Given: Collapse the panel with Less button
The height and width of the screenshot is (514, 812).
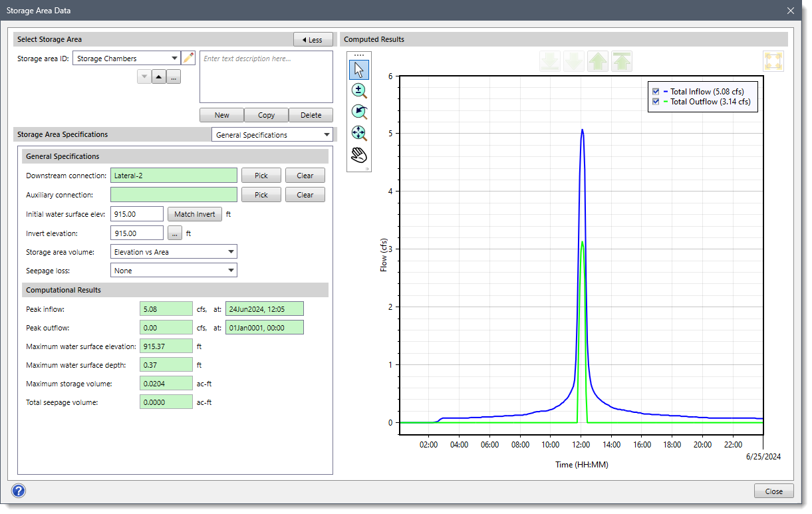Looking at the screenshot, I should pos(313,40).
